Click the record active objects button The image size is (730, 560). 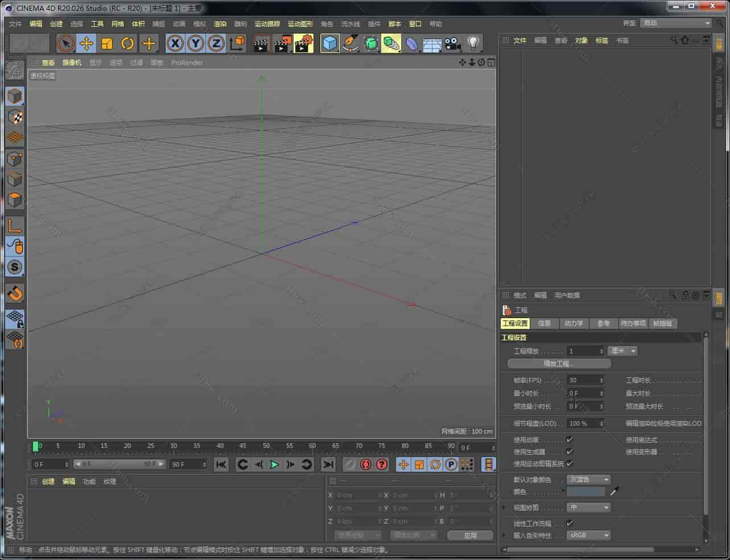[x=350, y=464]
